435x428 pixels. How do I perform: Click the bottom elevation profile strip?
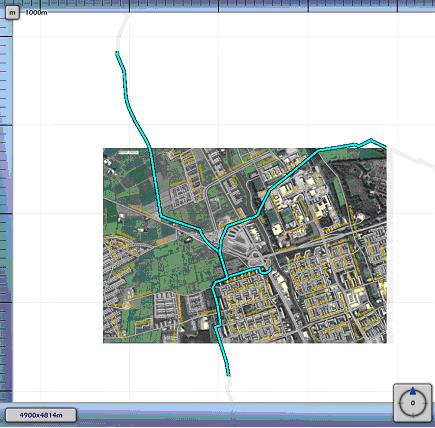(233, 415)
